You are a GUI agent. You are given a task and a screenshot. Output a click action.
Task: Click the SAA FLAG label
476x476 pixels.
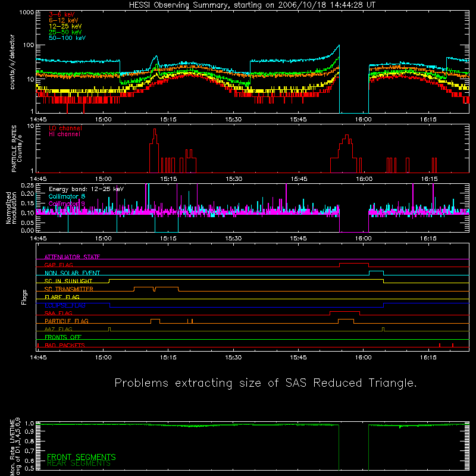click(58, 313)
